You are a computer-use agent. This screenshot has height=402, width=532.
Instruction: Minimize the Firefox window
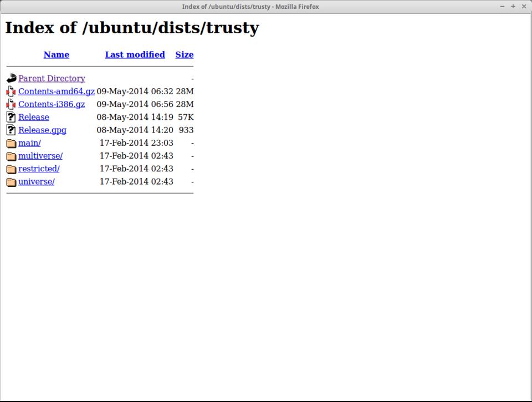click(x=502, y=7)
